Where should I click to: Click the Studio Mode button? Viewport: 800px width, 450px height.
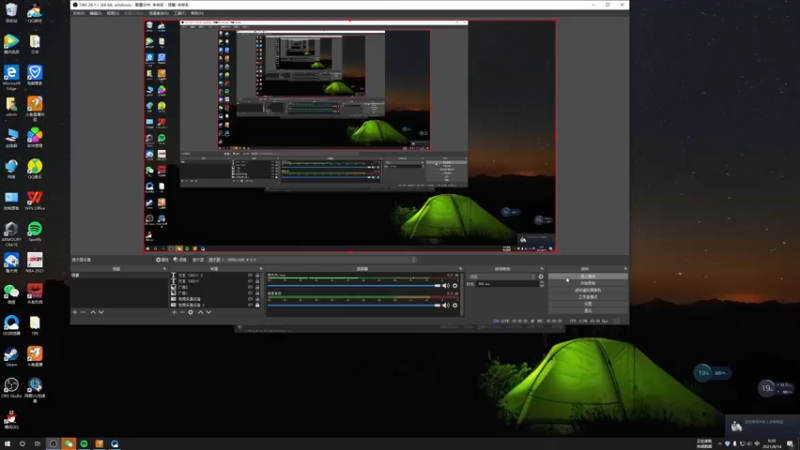(x=588, y=297)
